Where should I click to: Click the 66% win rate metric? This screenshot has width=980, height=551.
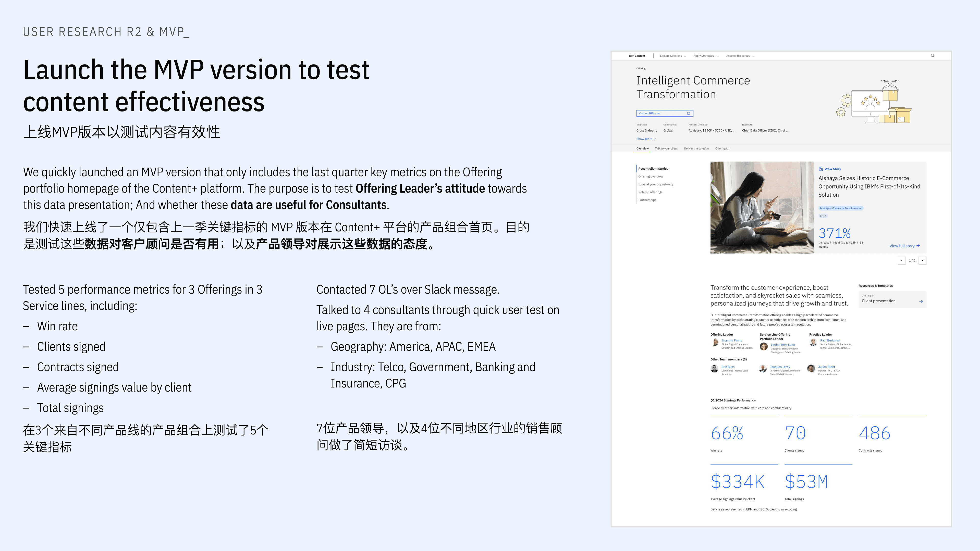point(727,433)
